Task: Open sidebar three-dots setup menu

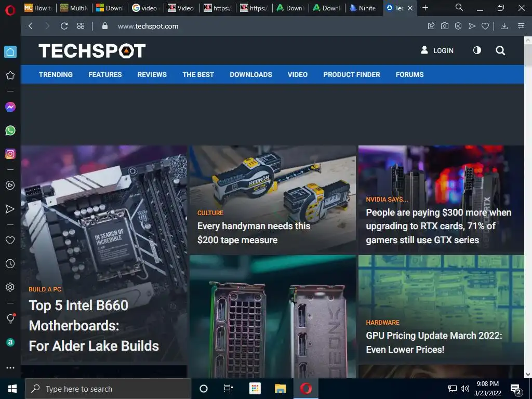Action: [x=10, y=368]
